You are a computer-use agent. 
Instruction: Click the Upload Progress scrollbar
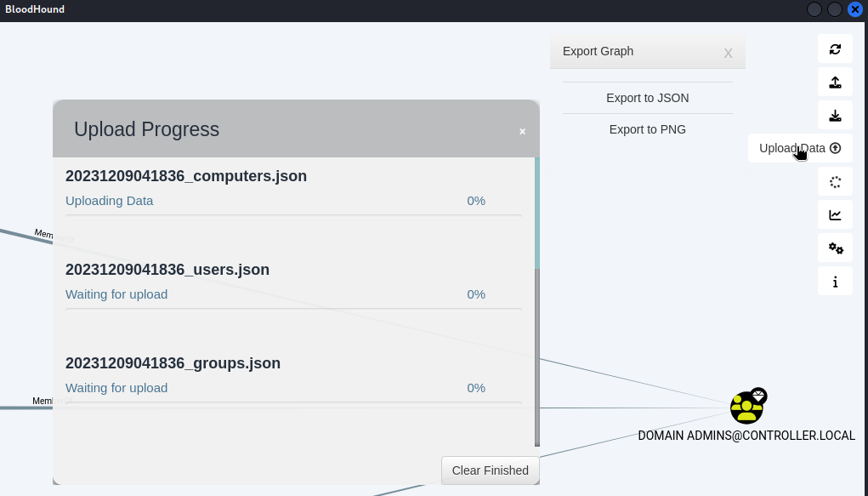(x=537, y=302)
